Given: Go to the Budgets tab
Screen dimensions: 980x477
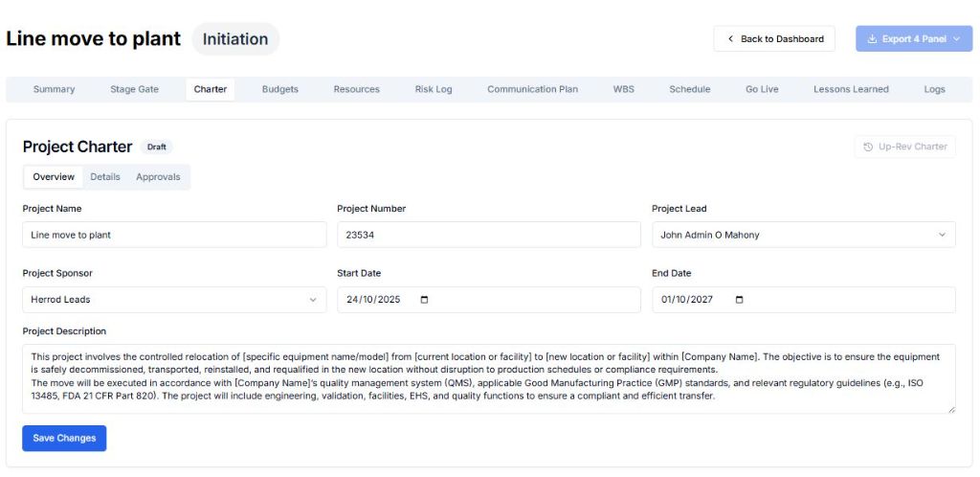Looking at the screenshot, I should [x=280, y=89].
